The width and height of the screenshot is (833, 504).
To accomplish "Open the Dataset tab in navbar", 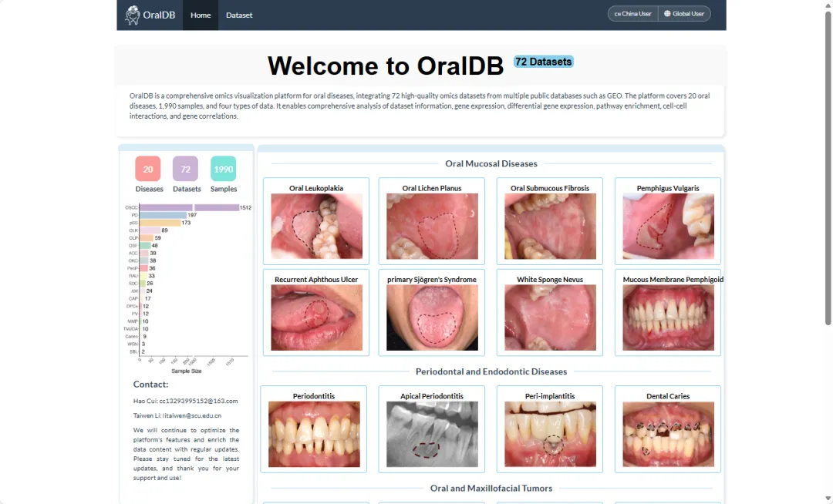I will (239, 15).
